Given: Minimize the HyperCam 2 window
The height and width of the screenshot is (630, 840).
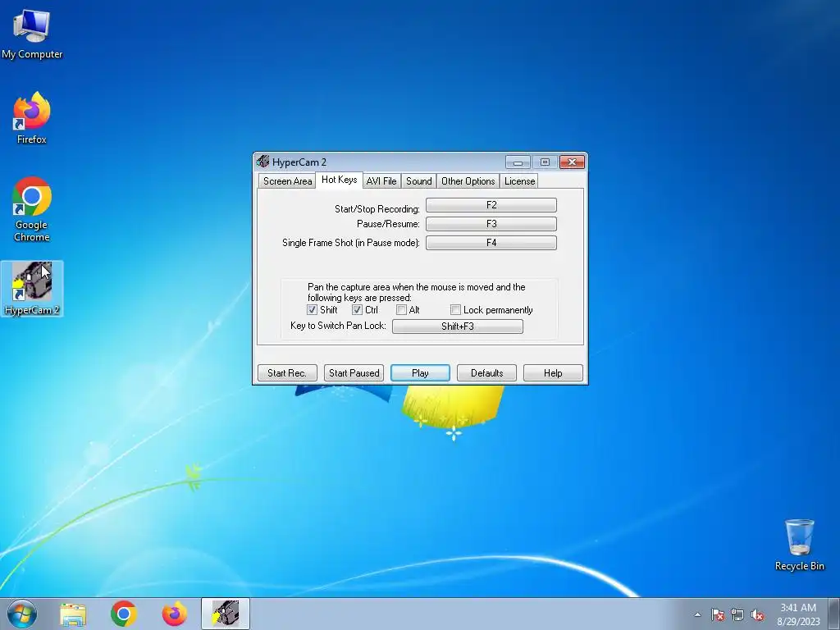Looking at the screenshot, I should (518, 162).
